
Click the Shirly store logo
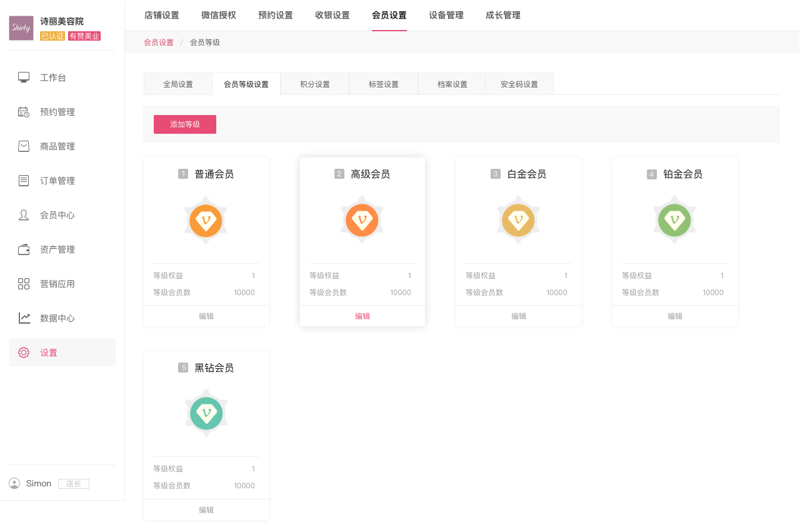coord(21,28)
